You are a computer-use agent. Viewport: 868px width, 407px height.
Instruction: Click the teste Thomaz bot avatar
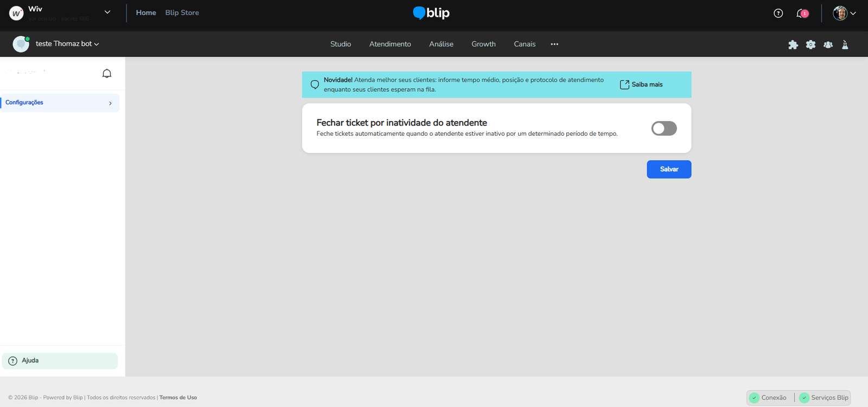click(x=21, y=44)
